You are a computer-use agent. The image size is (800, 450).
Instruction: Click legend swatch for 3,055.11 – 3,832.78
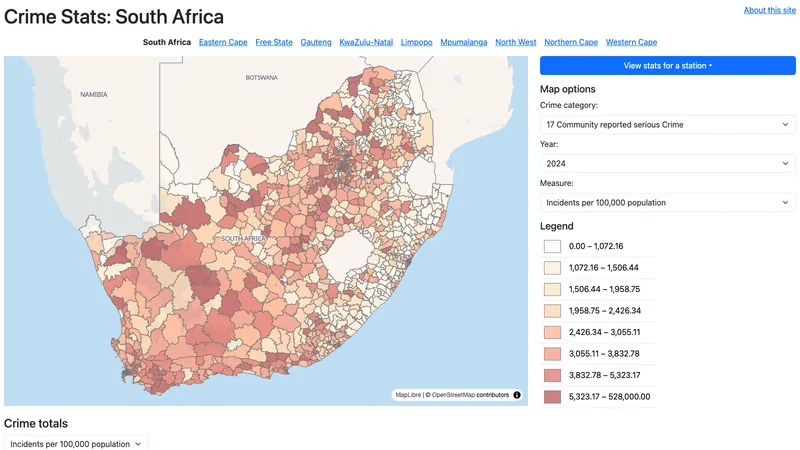[x=552, y=354]
